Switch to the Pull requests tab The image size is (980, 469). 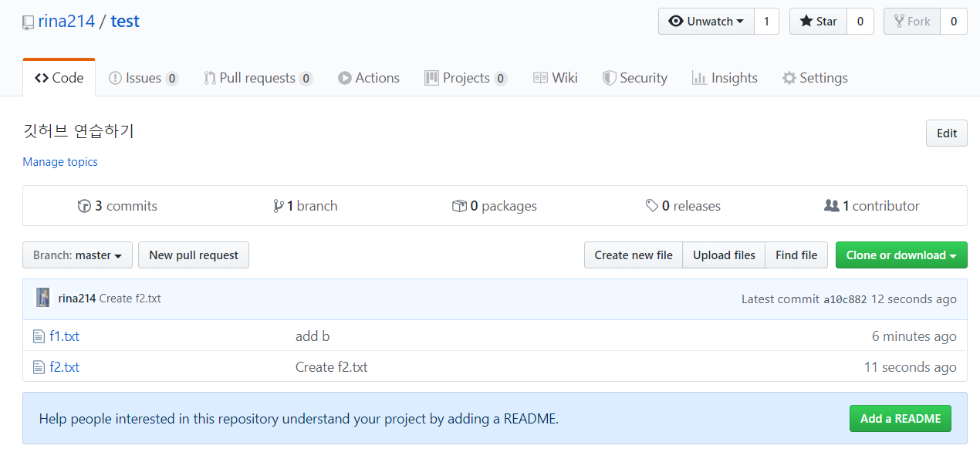tap(258, 78)
